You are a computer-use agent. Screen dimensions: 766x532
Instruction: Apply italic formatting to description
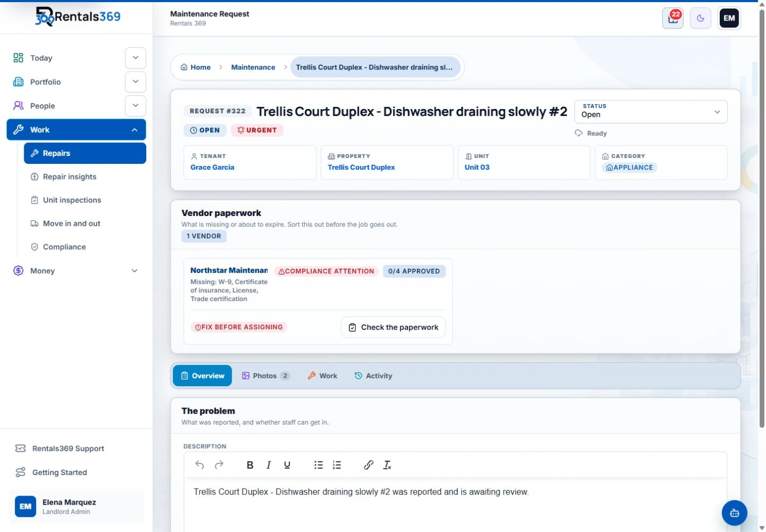pyautogui.click(x=268, y=465)
